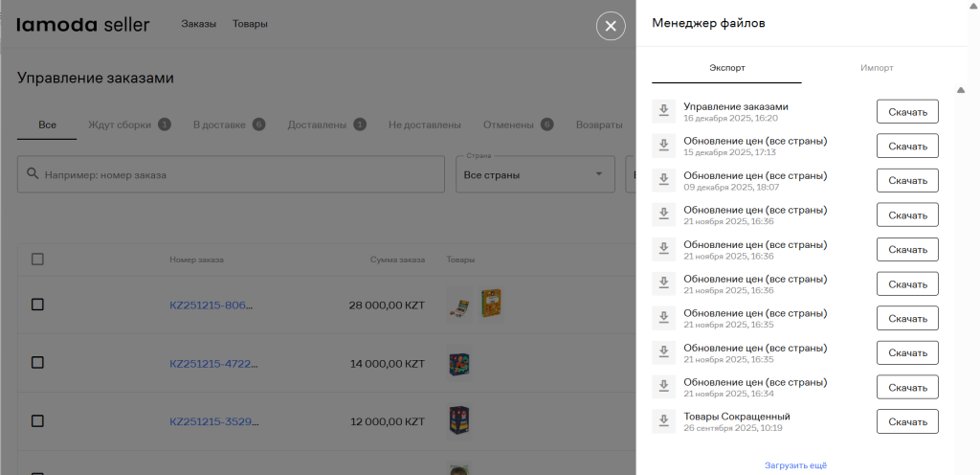The height and width of the screenshot is (475, 980).
Task: Click download icon beside Товары Сокращенный
Action: tap(663, 421)
